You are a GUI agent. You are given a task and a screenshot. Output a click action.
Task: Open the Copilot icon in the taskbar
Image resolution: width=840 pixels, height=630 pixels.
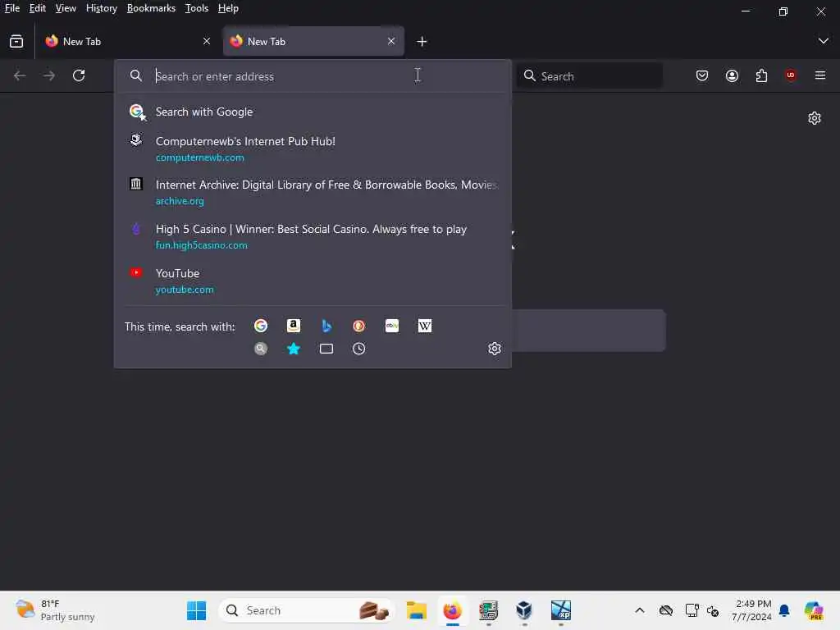coord(814,610)
